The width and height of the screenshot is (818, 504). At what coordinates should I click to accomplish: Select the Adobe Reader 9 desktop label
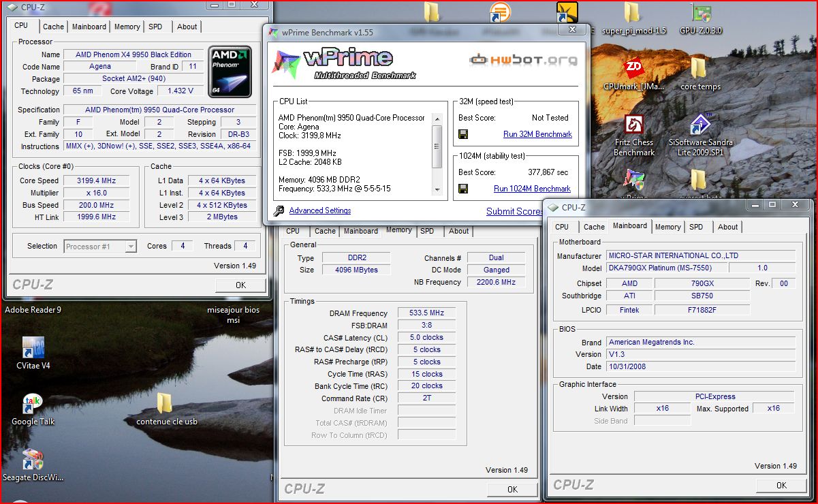tap(33, 310)
